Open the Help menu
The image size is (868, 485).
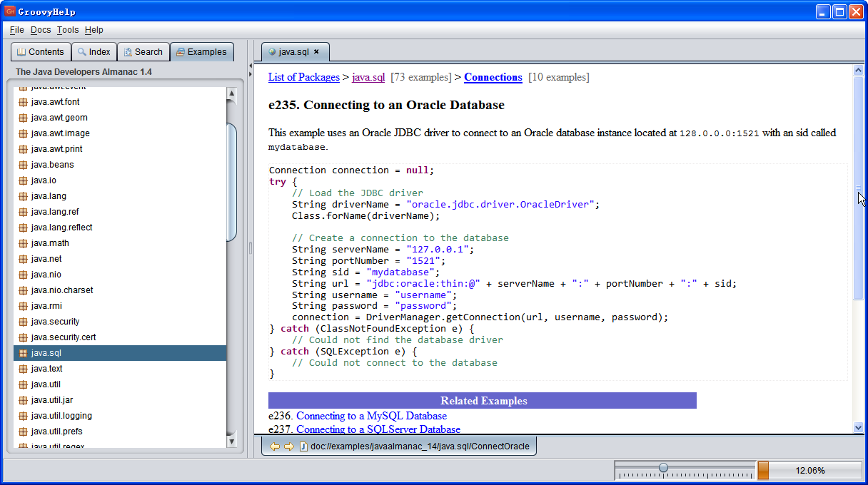(94, 30)
